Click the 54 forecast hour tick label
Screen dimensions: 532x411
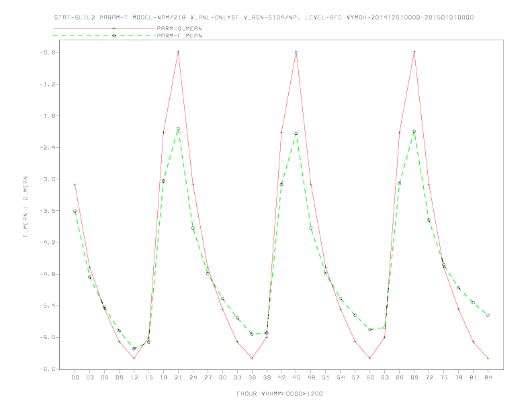tap(341, 377)
